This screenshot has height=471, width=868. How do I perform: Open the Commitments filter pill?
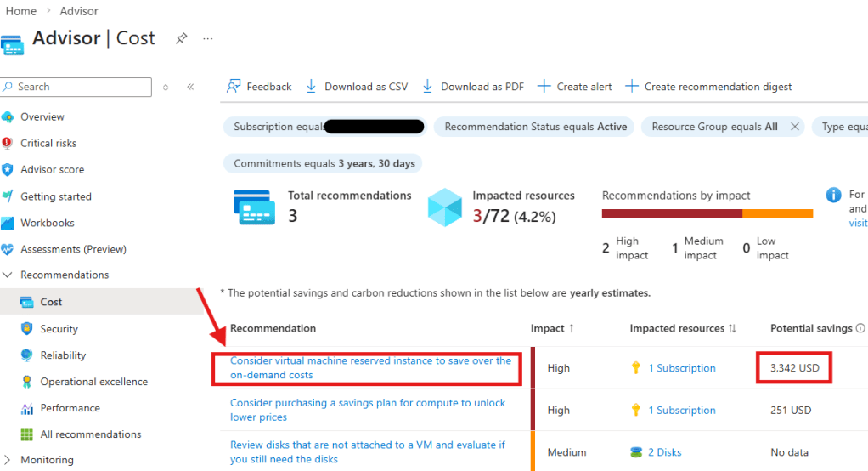click(324, 163)
